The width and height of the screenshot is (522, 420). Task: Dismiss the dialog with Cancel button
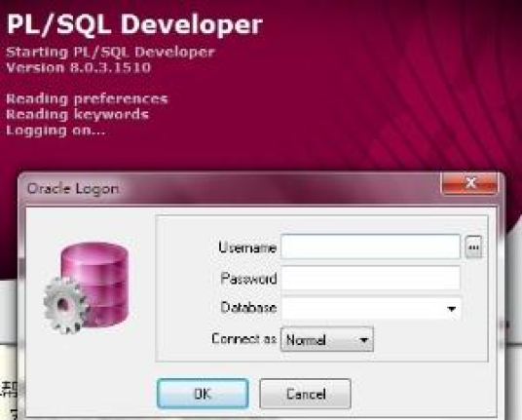click(x=305, y=394)
